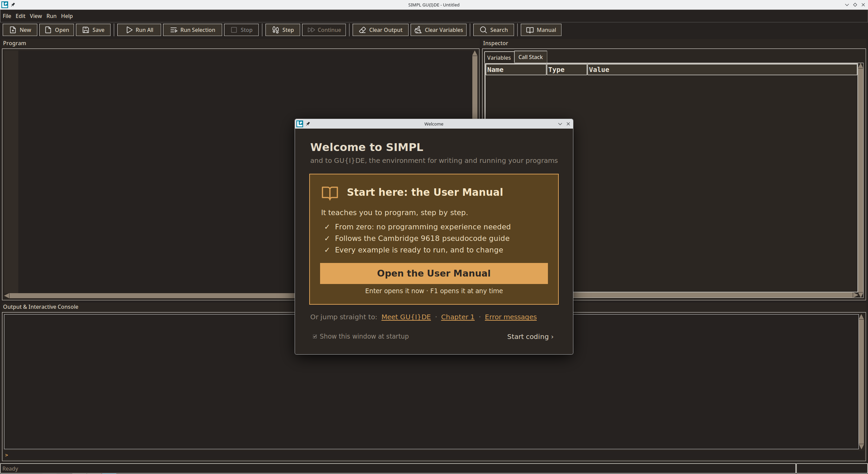Click the open book icon in Welcome dialog
Screen dimensions: 868x474
coord(330,193)
